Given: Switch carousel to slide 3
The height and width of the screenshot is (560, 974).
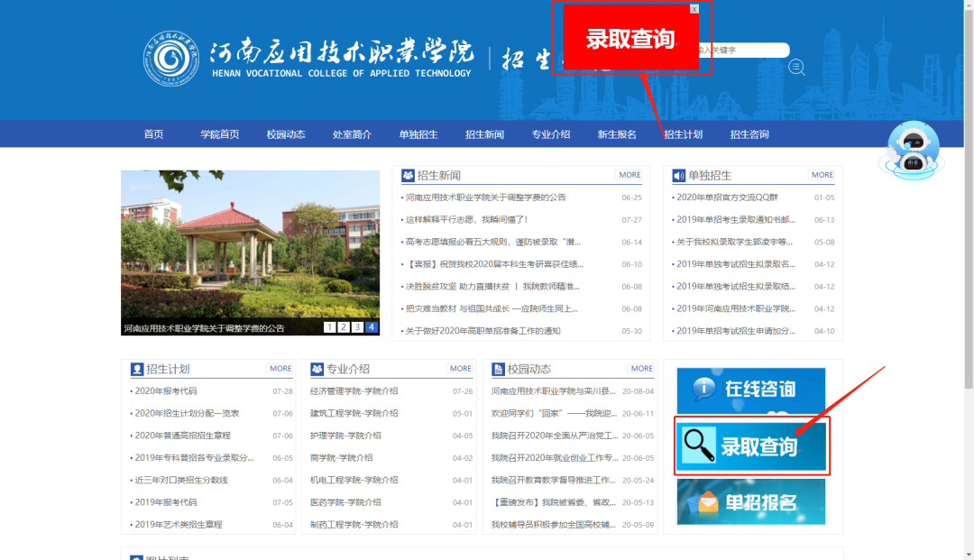Looking at the screenshot, I should tap(357, 327).
